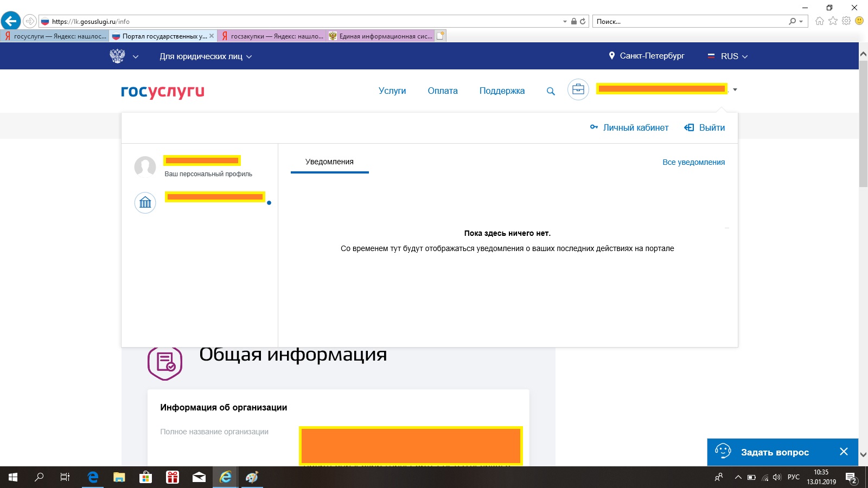Viewport: 868px width, 488px height.
Task: Open Internet Explorer from the taskbar
Action: click(225, 477)
